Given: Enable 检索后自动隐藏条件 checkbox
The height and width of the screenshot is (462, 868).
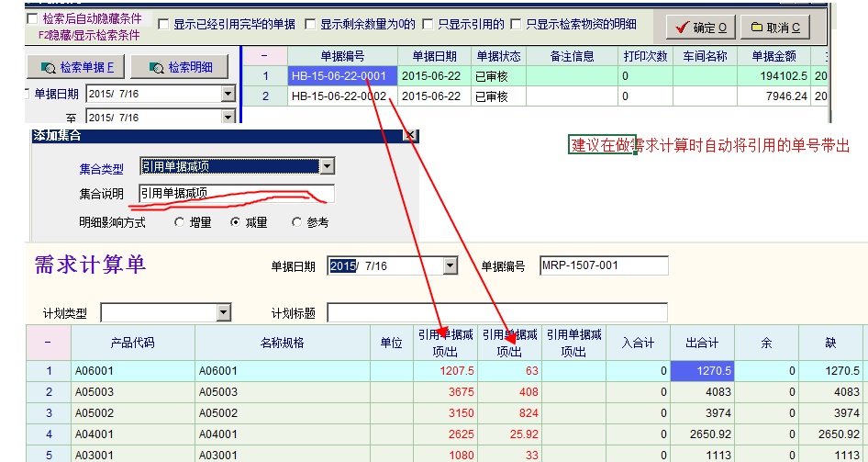Looking at the screenshot, I should pos(33,18).
